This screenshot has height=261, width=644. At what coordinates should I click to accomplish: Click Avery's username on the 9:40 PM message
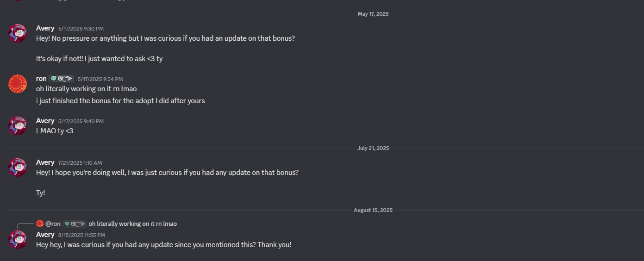[45, 121]
